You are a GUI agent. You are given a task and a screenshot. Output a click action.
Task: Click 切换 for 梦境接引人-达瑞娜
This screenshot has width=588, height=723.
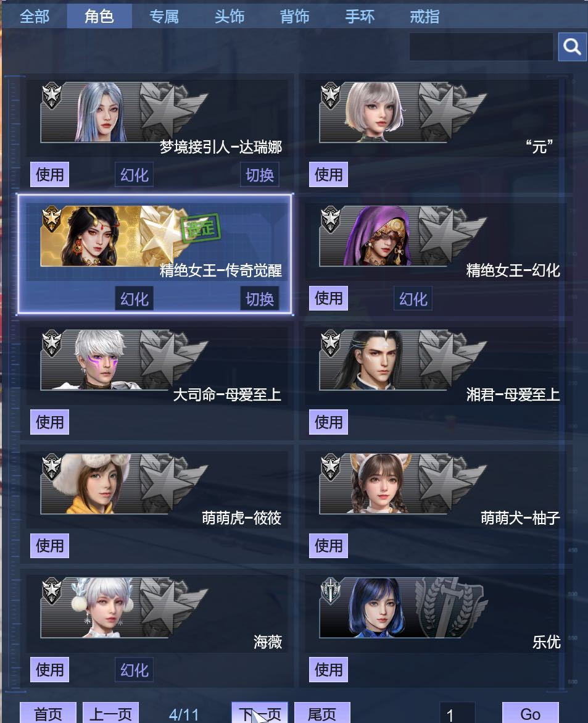tap(259, 175)
